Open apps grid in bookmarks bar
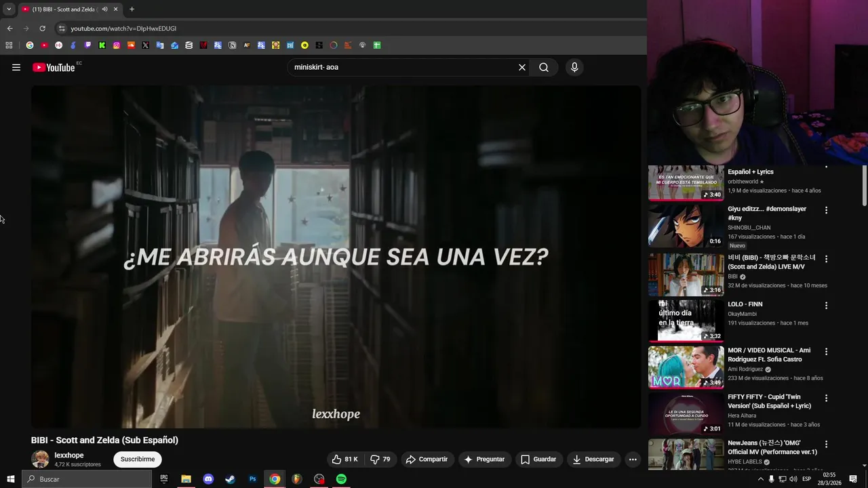The height and width of the screenshot is (488, 868). click(x=9, y=45)
